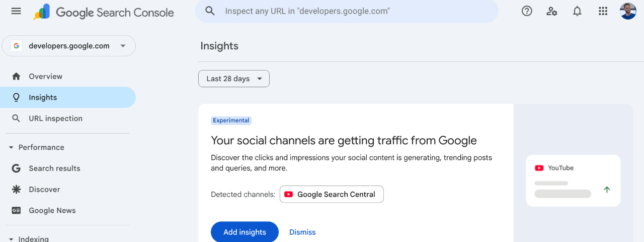Screen dimensions: 644x242
Task: Click the YouTube icon on preview card
Action: click(539, 168)
